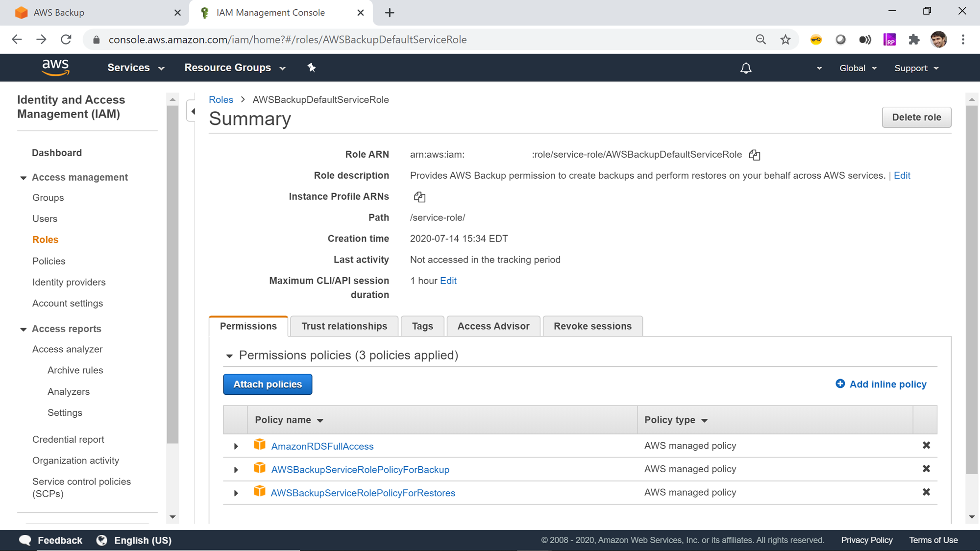
Task: Click the notifications bell icon
Action: click(745, 68)
